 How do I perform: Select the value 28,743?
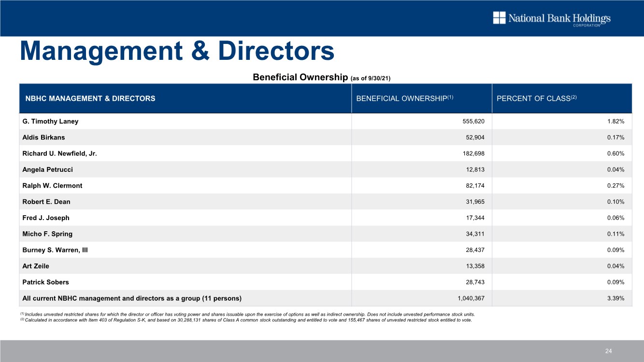coord(475,282)
